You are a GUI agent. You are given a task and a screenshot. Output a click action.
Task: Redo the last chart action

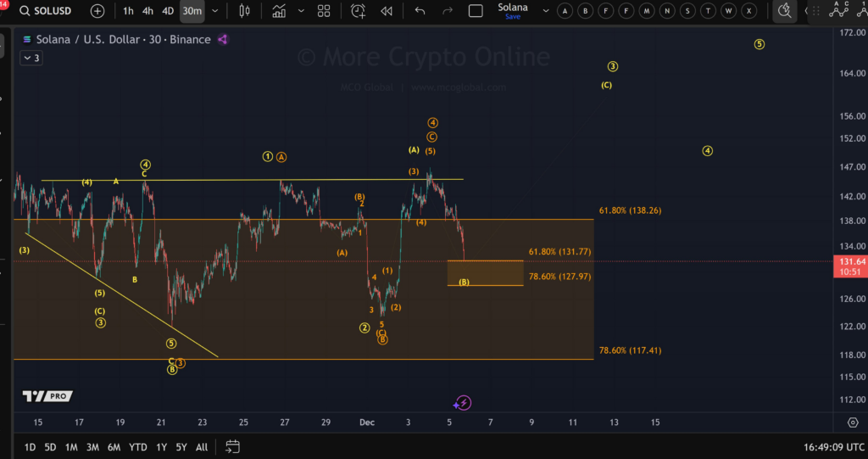448,11
